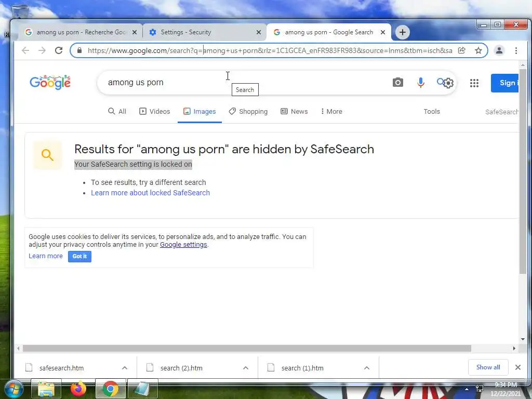This screenshot has height=399, width=532.
Task: Open Learn more cookie link
Action: coord(46,256)
